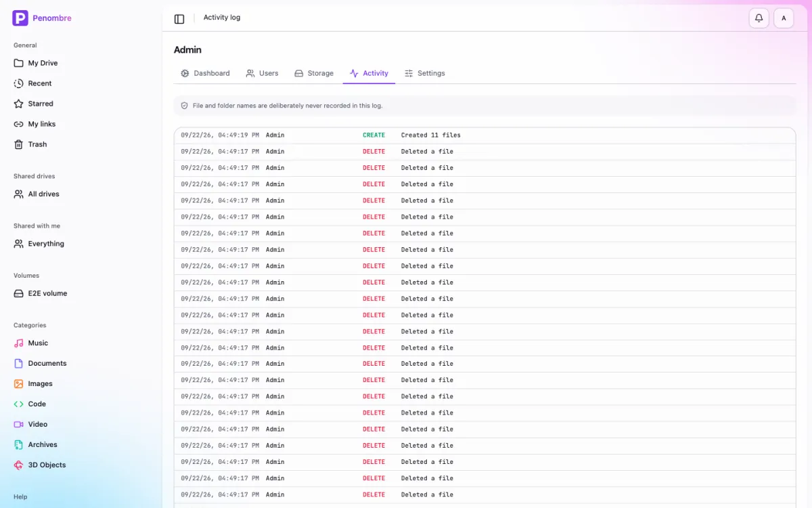Image resolution: width=812 pixels, height=508 pixels.
Task: Click the file names notice text
Action: [x=288, y=106]
